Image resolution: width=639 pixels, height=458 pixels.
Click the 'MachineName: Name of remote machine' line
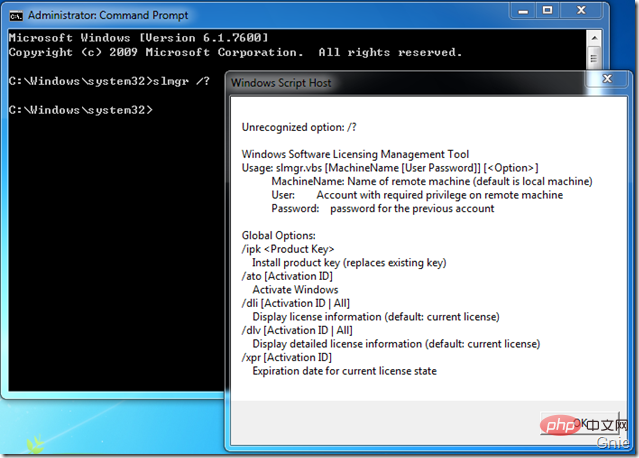pos(432,181)
